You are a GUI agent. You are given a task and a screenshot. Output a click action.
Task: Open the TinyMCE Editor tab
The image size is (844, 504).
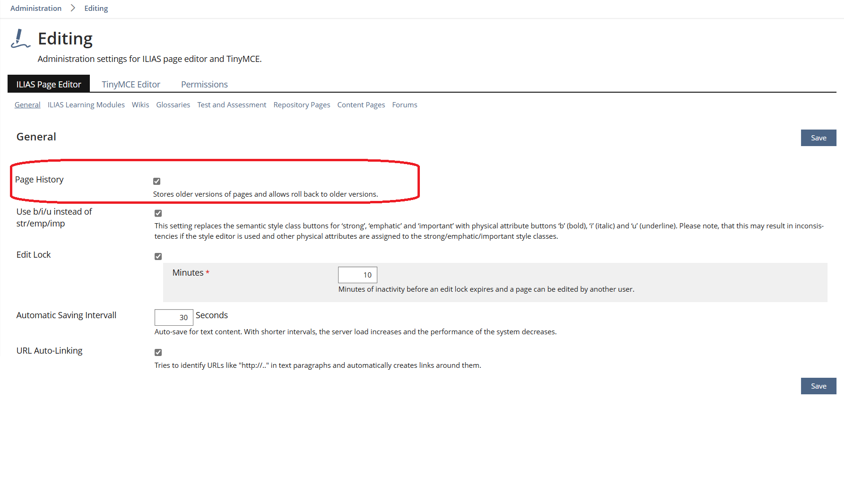(x=131, y=84)
